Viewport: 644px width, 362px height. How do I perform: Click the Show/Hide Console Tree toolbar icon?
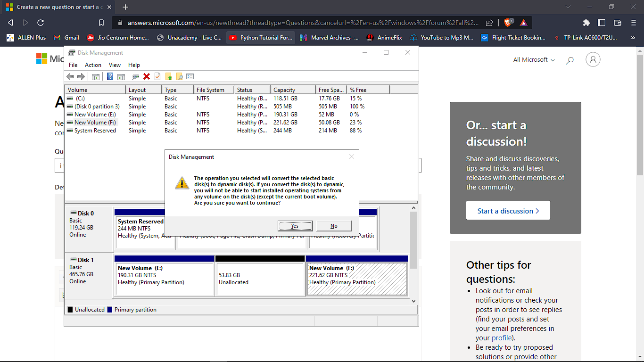[96, 76]
